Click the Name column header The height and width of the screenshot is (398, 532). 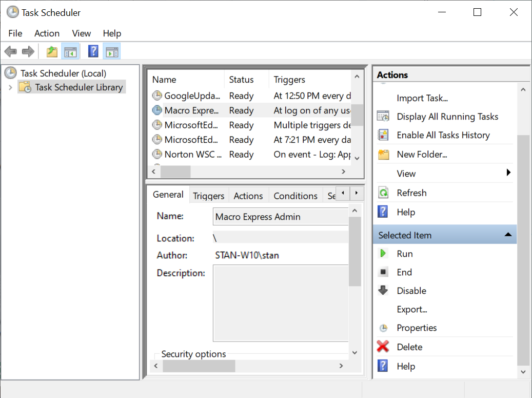(164, 80)
